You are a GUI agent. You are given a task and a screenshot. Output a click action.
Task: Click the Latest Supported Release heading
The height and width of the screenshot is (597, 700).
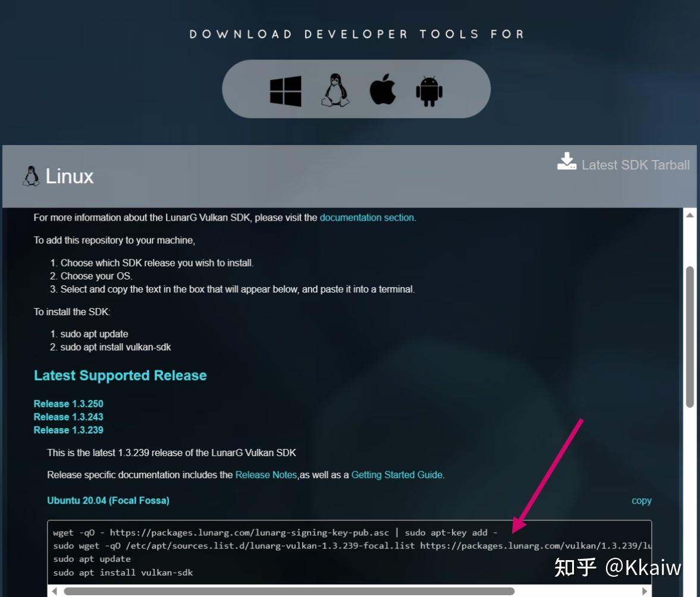120,375
